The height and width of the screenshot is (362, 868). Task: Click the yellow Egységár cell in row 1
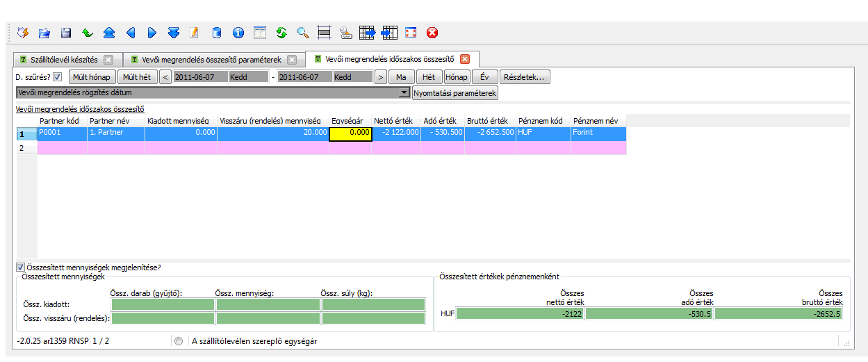351,132
